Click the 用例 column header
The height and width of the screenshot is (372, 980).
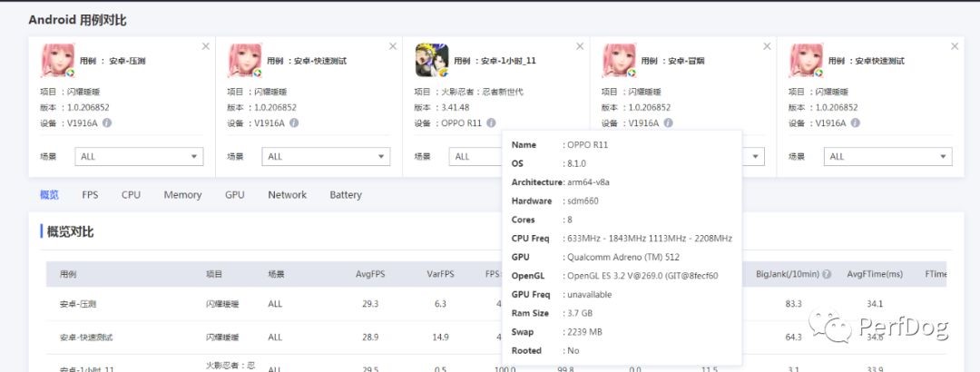(68, 275)
